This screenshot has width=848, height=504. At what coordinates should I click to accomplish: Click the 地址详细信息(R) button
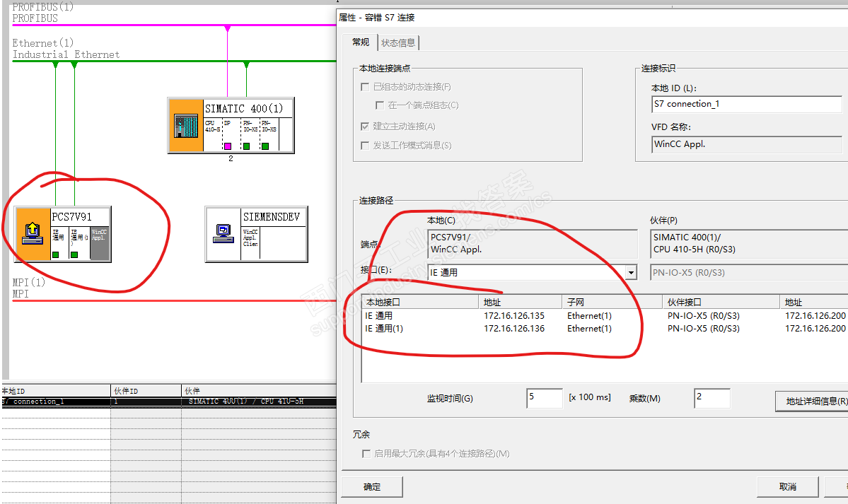[813, 402]
